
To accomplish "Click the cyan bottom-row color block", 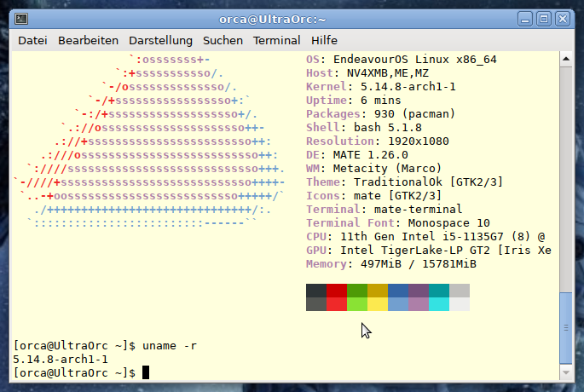I will 439,303.
